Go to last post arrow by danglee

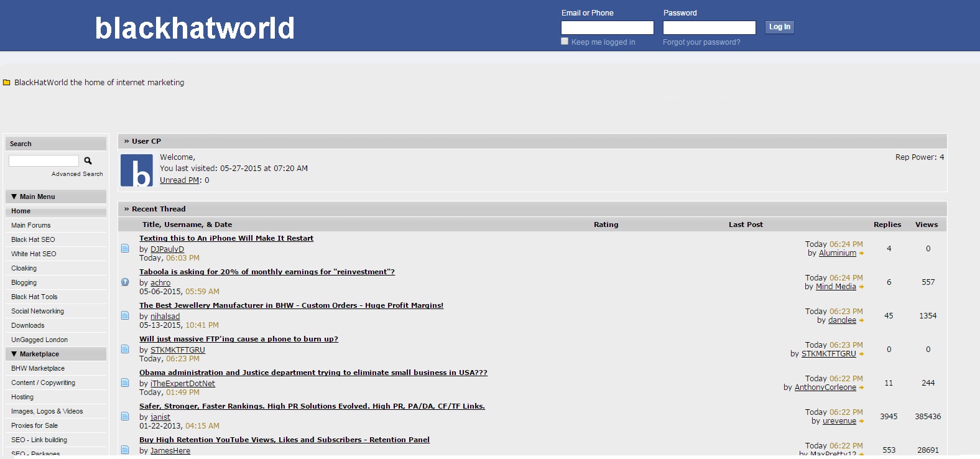pos(861,321)
